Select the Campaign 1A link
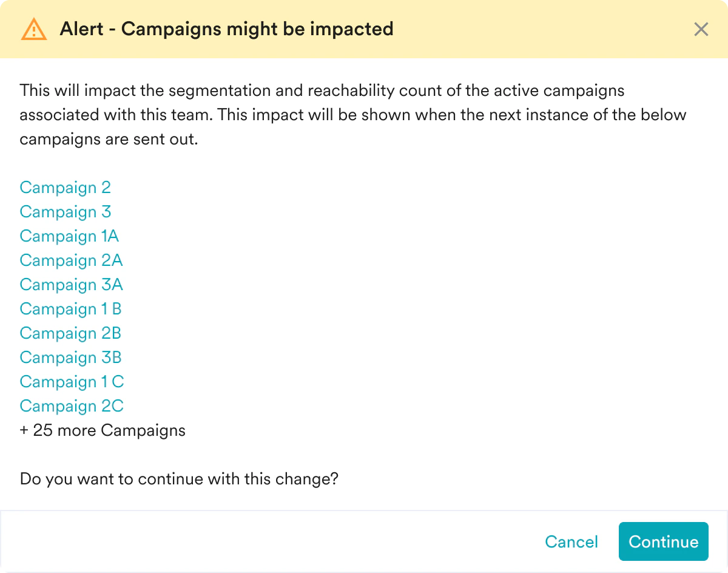Viewport: 728px width, 573px height. pyautogui.click(x=69, y=236)
